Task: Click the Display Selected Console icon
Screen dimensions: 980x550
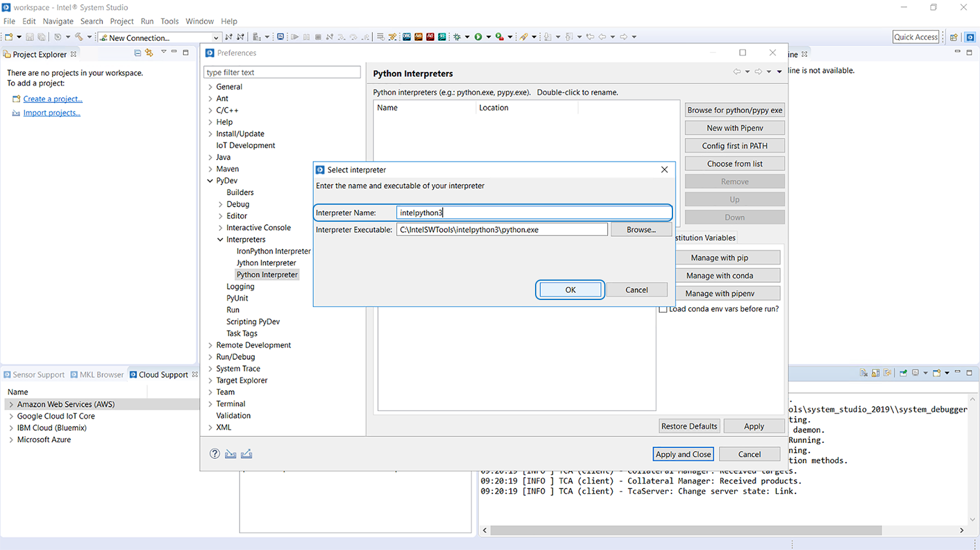Action: click(915, 373)
